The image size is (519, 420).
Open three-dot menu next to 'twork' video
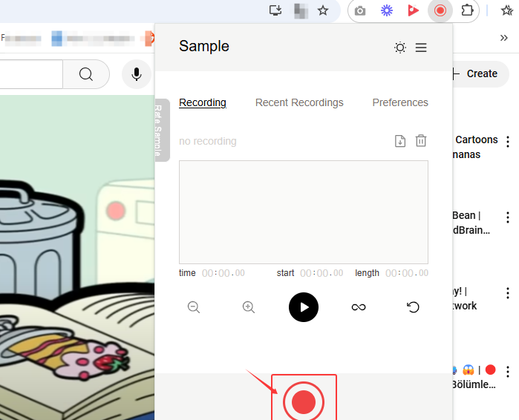[x=508, y=293]
